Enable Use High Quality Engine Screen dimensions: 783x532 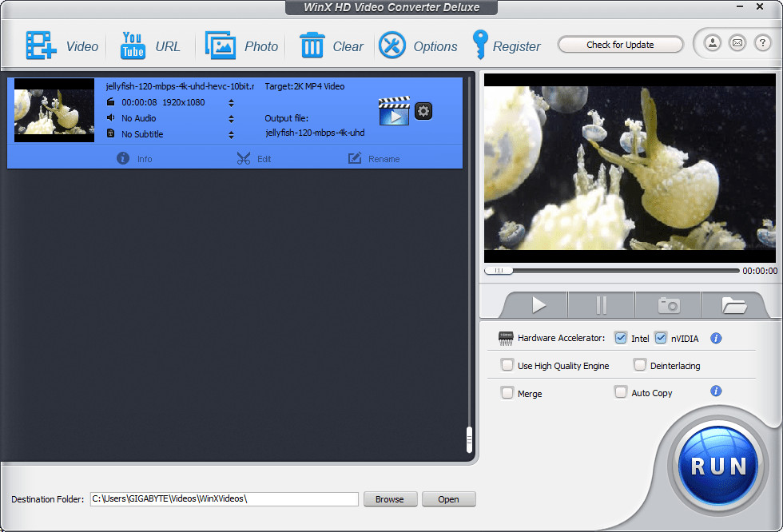pyautogui.click(x=507, y=365)
